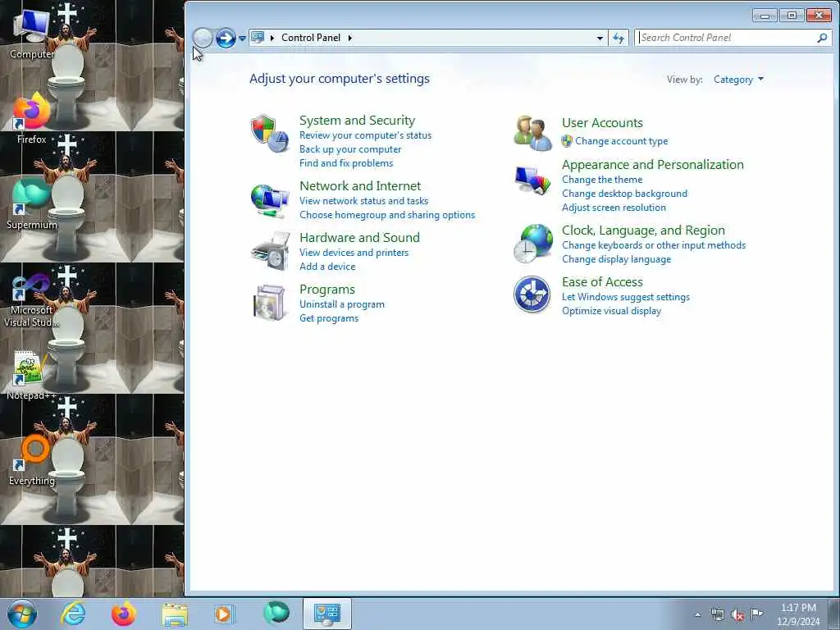Click the muted volume tray icon
Viewport: 840px width, 630px height.
(737, 615)
